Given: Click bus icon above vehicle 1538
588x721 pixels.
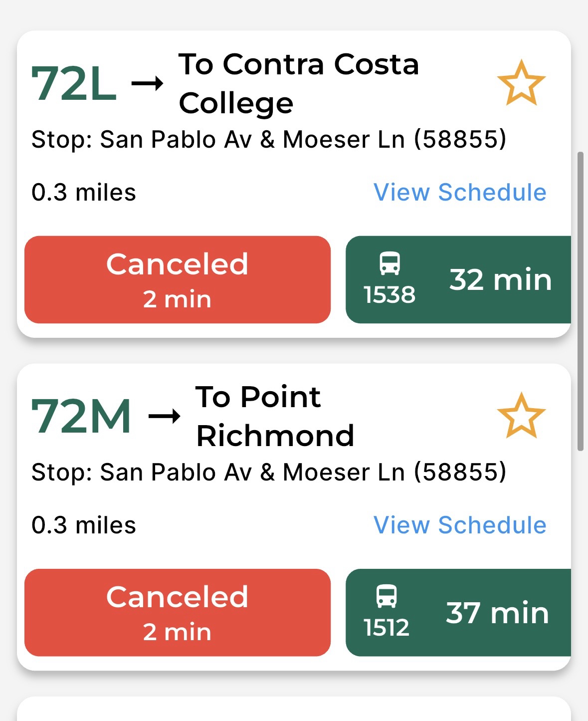Looking at the screenshot, I should pyautogui.click(x=390, y=263).
